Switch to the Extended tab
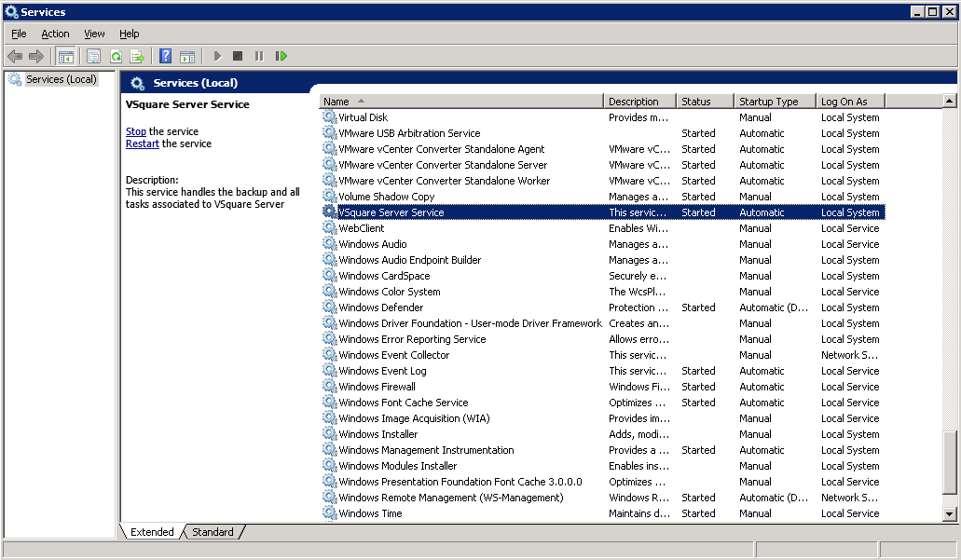Image resolution: width=961 pixels, height=560 pixels. tap(152, 532)
